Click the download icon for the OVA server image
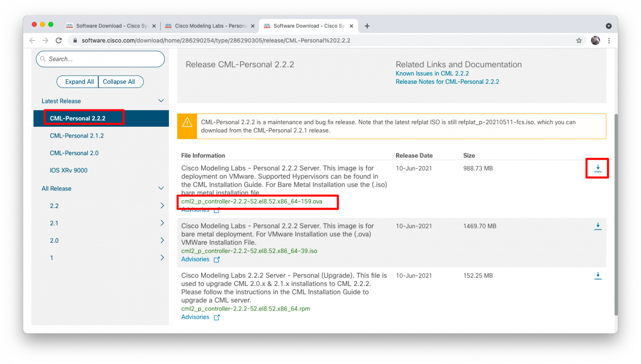This screenshot has width=641, height=364. click(x=598, y=168)
